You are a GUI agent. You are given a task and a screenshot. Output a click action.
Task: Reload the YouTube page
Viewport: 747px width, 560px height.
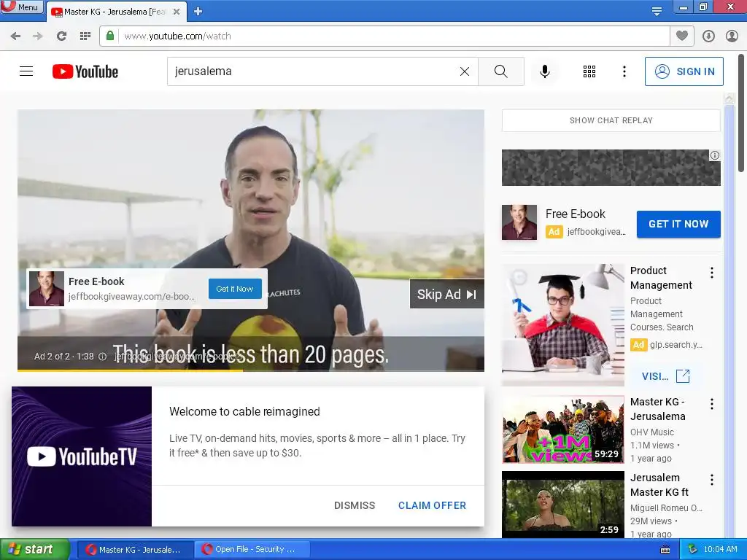pos(61,36)
